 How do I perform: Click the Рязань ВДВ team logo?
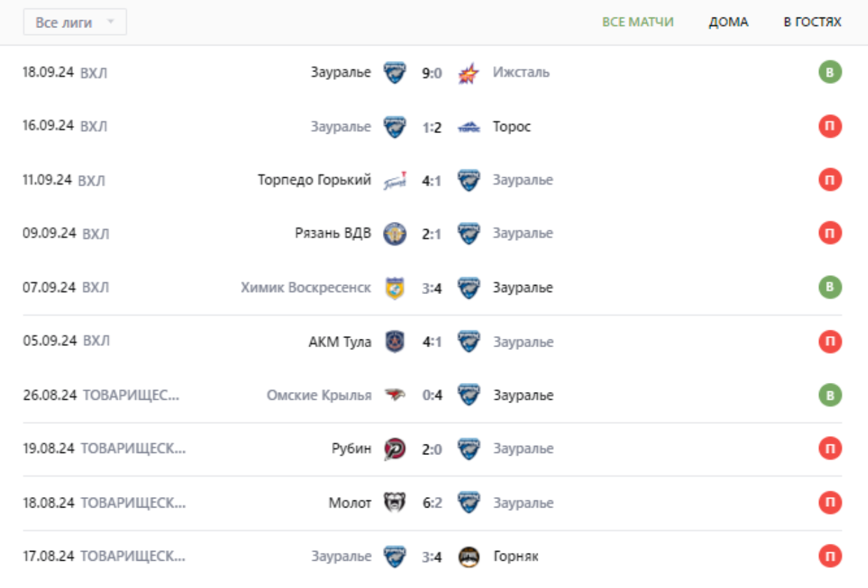pos(395,234)
